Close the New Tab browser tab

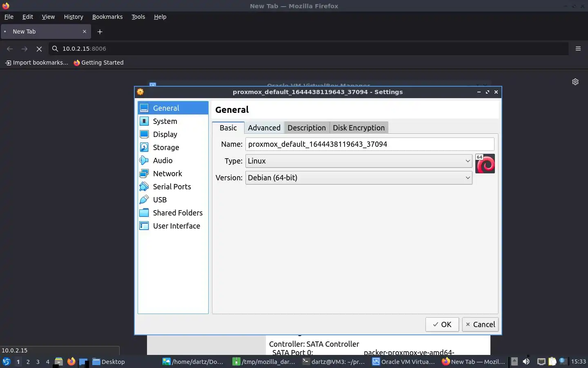[x=85, y=31]
